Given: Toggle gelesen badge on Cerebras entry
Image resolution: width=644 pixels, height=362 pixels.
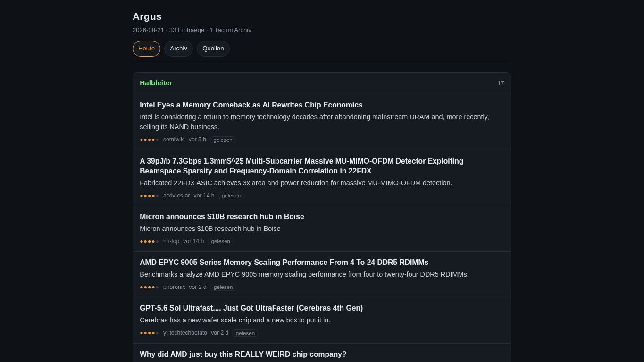Looking at the screenshot, I should [x=245, y=333].
